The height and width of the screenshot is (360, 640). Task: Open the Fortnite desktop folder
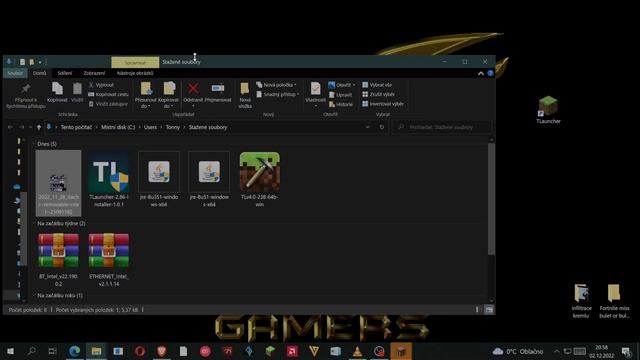point(614,301)
